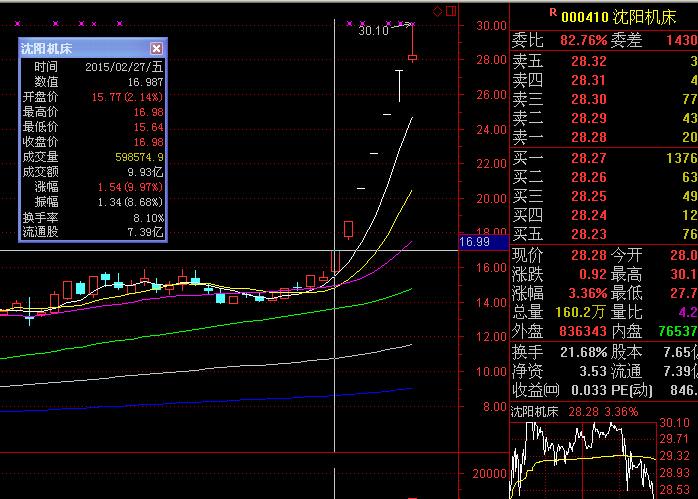The height and width of the screenshot is (499, 698).
Task: Select the 买一 bid price row
Action: (x=600, y=158)
